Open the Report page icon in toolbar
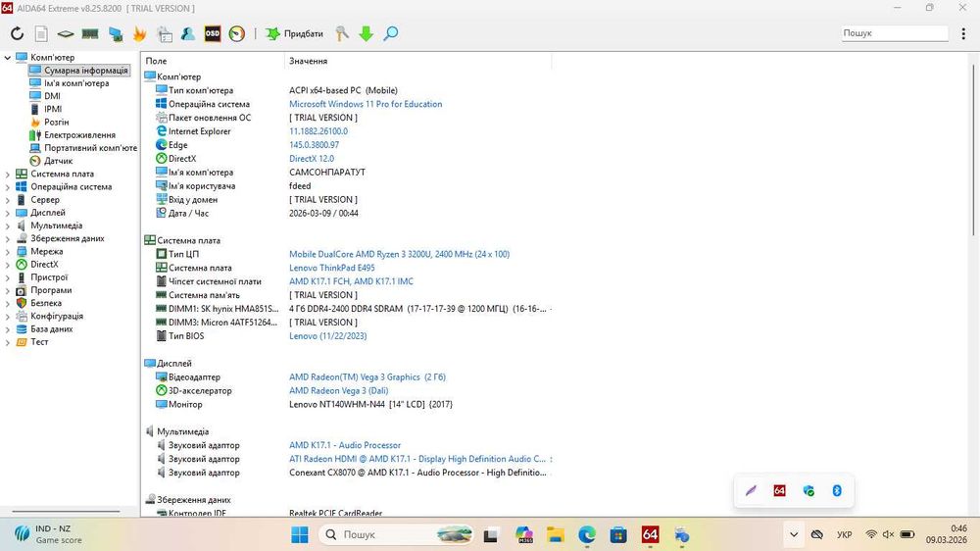This screenshot has height=551, width=980. point(41,33)
